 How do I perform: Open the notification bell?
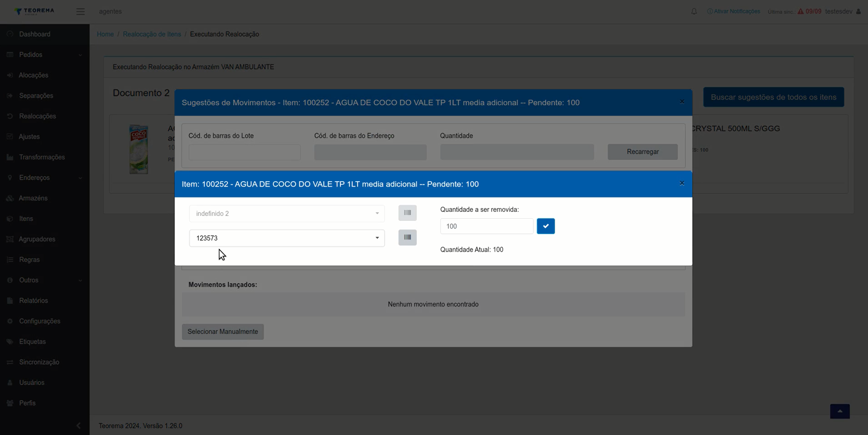click(x=694, y=11)
